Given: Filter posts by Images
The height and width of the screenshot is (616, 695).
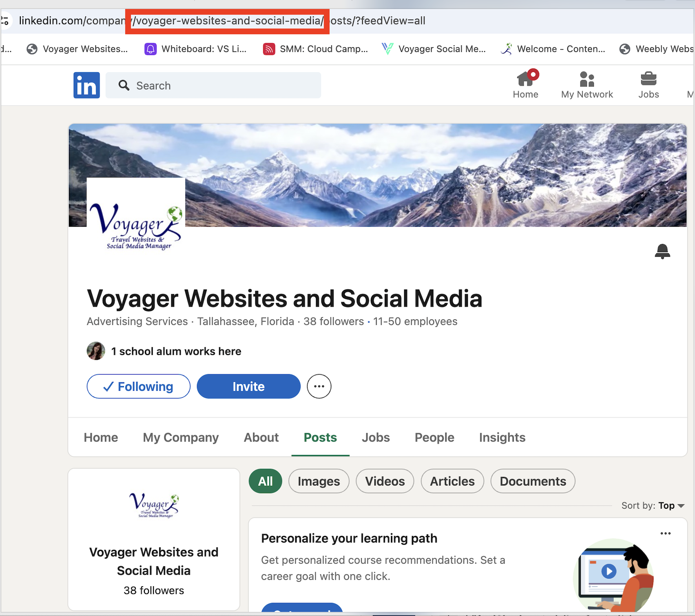Looking at the screenshot, I should [x=319, y=481].
